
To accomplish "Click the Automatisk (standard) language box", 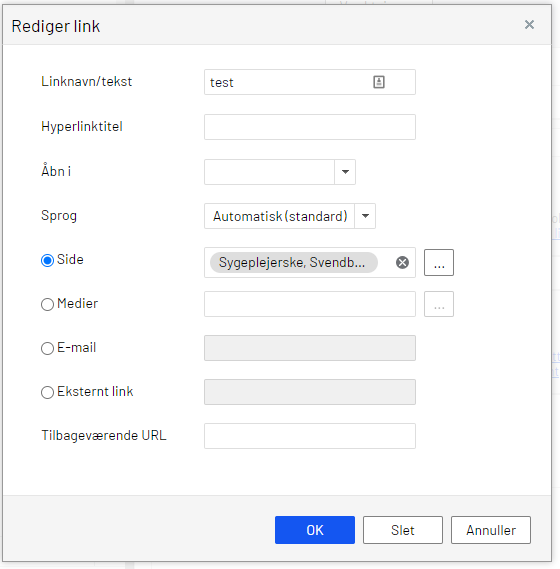I will click(x=279, y=216).
